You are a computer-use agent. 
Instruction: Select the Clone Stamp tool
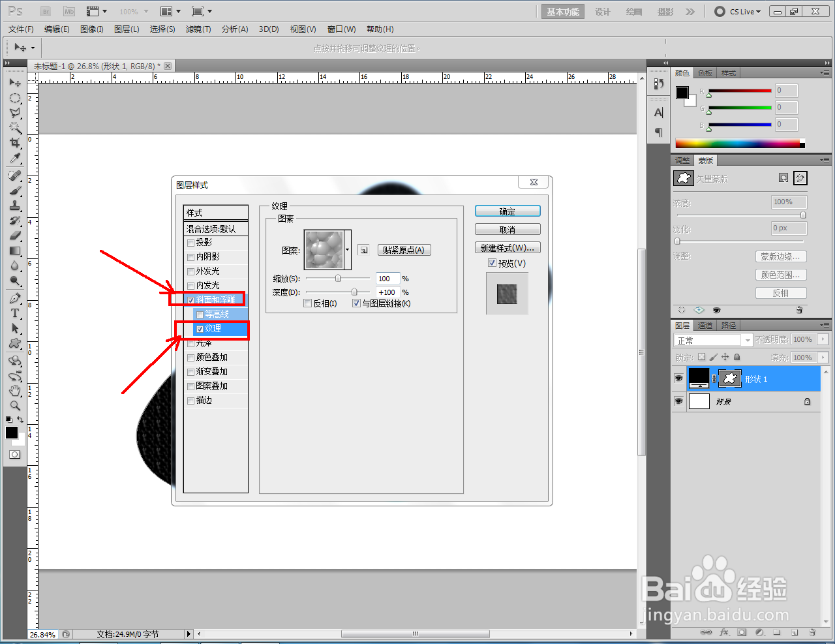pos(15,206)
